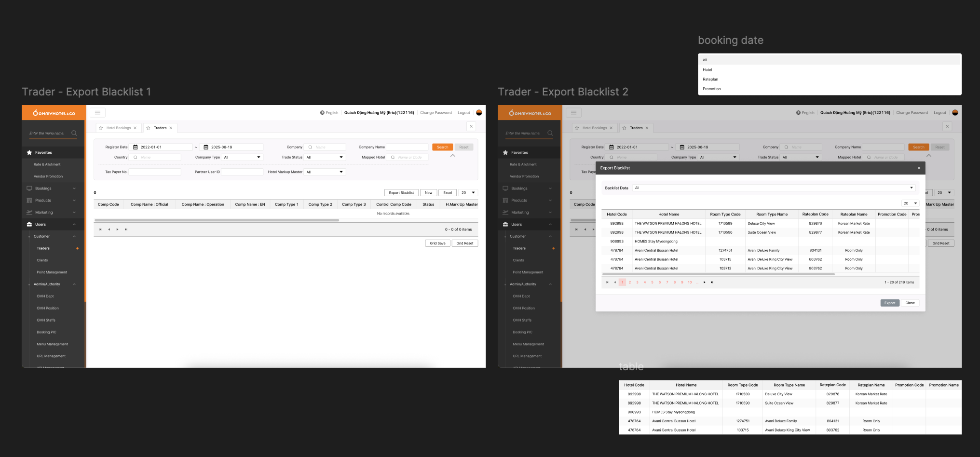Image resolution: width=980 pixels, height=457 pixels.
Task: Open page size 20 dropdown in Blacklist 1 grid
Action: [x=468, y=193]
